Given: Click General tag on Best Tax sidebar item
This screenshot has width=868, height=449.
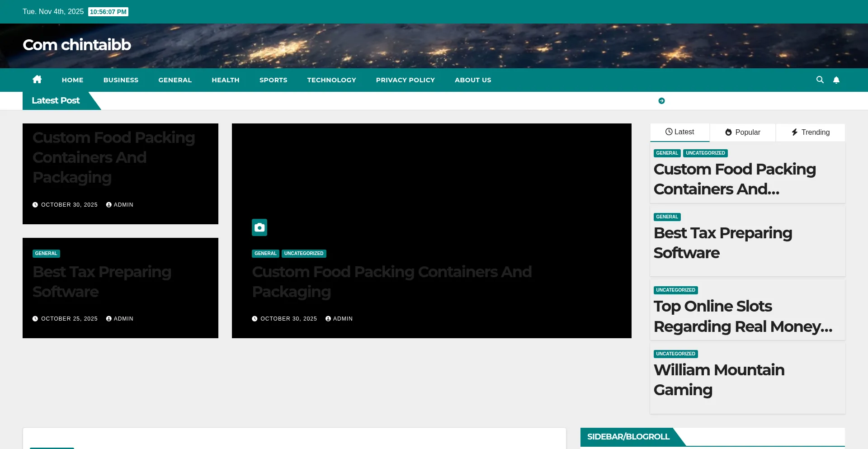Looking at the screenshot, I should [x=667, y=217].
